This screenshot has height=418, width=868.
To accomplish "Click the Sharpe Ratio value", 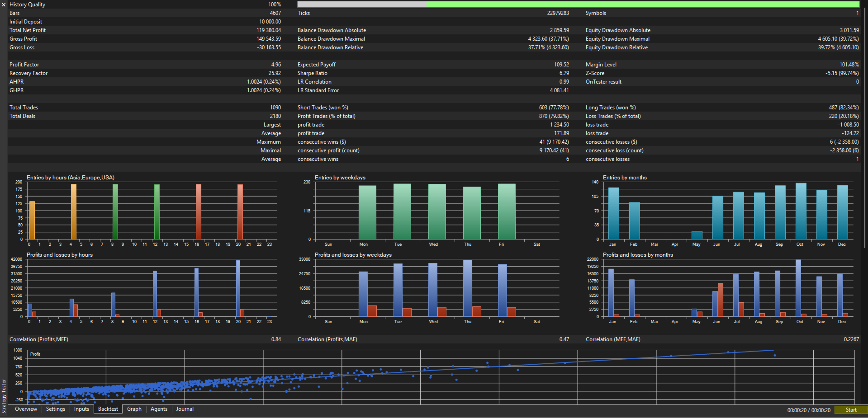I will click(x=564, y=73).
